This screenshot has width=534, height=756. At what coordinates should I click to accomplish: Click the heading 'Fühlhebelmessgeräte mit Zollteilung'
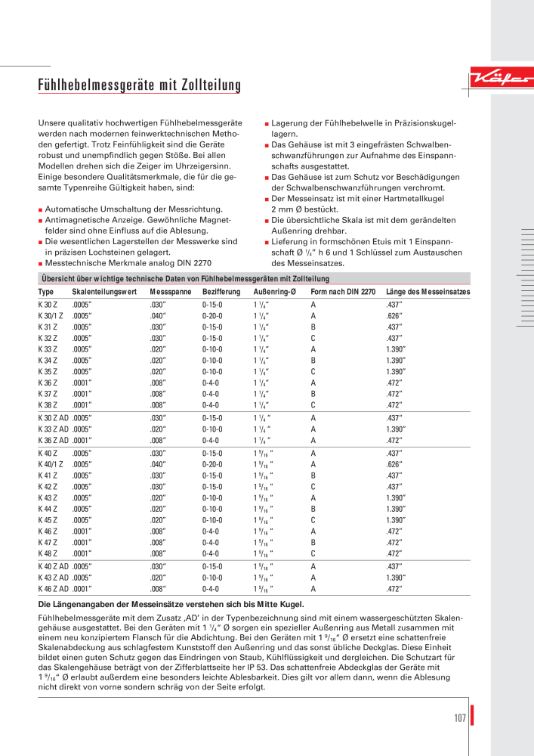[139, 85]
